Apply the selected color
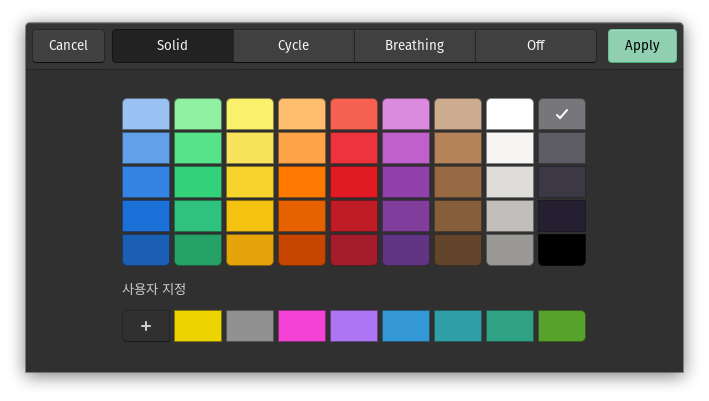709x401 pixels. pyautogui.click(x=642, y=46)
